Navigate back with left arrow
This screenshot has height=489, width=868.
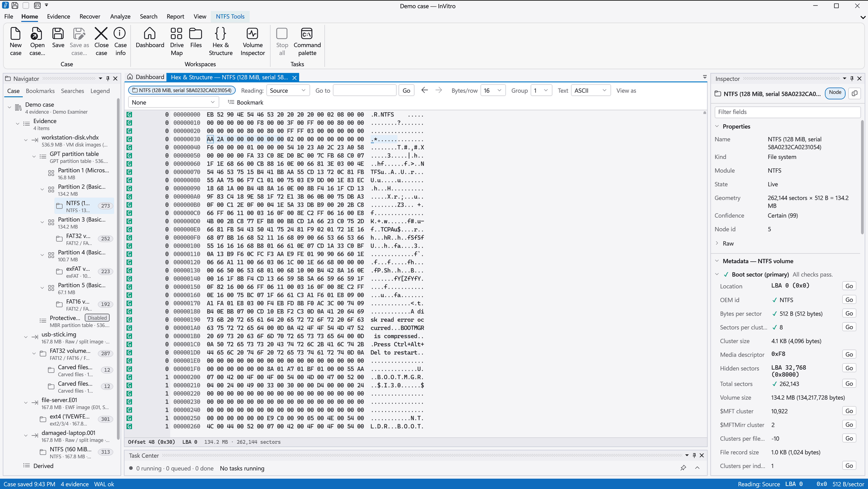tap(425, 90)
